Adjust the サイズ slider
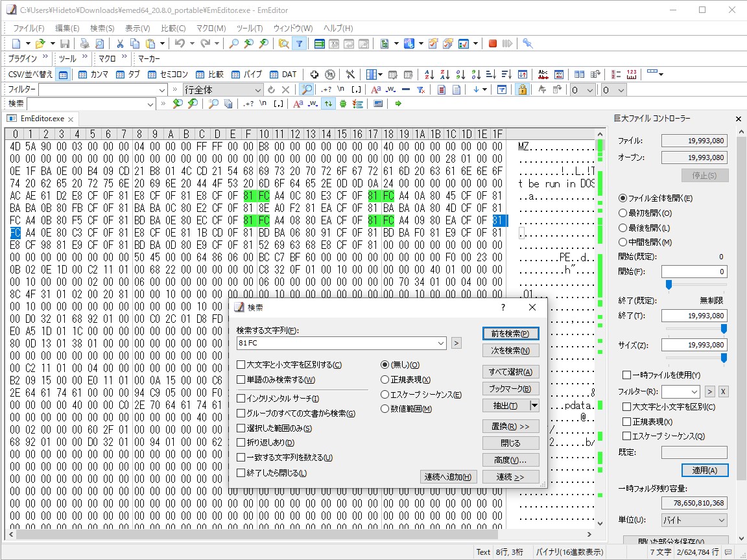The width and height of the screenshot is (747, 560). tap(724, 358)
